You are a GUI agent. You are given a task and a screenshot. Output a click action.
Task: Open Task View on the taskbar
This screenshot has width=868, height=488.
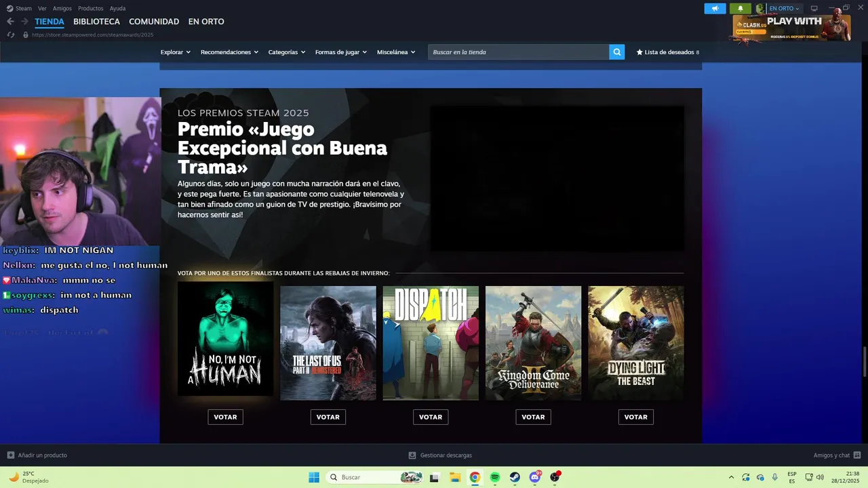434,477
